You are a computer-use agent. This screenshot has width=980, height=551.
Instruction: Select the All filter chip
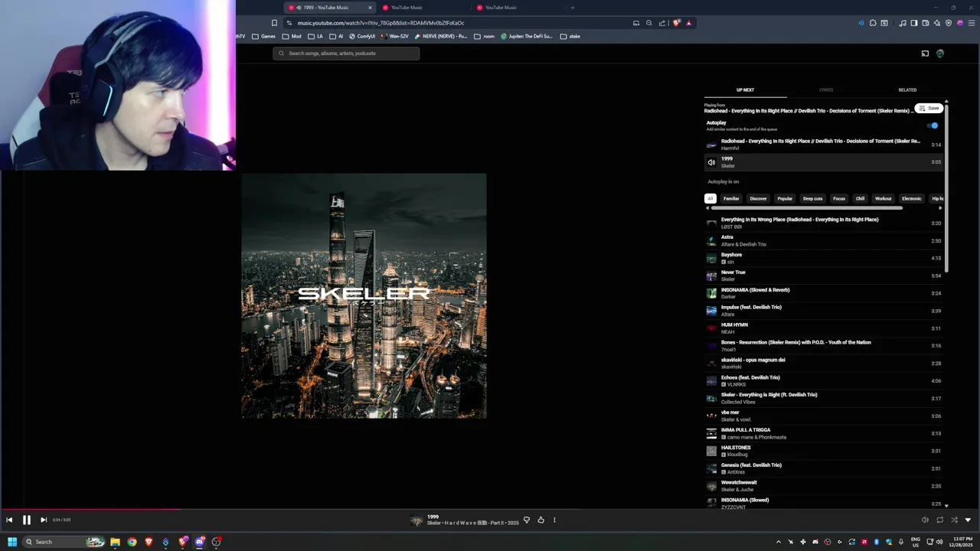click(x=710, y=198)
